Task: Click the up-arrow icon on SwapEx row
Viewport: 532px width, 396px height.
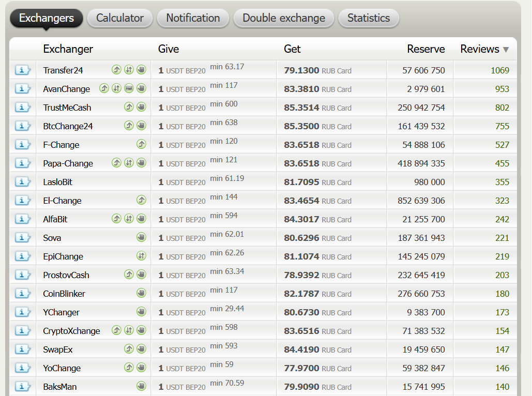Action: pyautogui.click(x=129, y=349)
